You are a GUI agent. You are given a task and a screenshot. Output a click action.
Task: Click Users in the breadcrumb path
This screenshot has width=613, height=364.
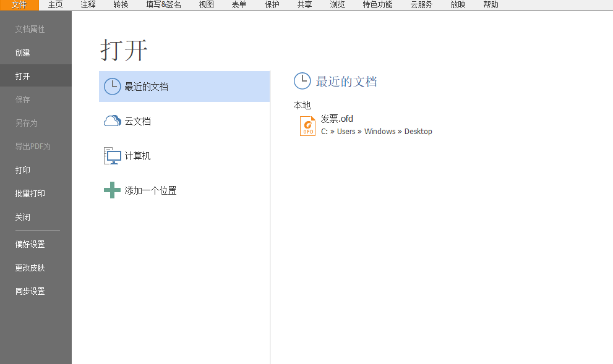pos(346,131)
